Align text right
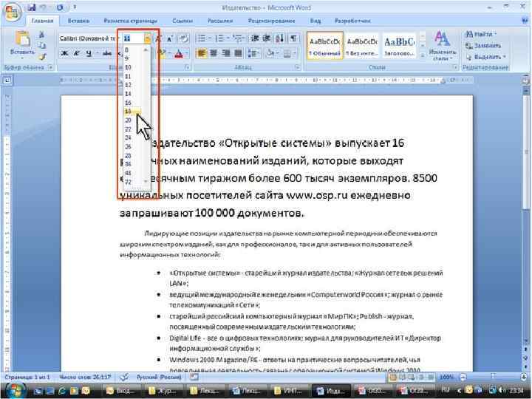 tap(226, 53)
